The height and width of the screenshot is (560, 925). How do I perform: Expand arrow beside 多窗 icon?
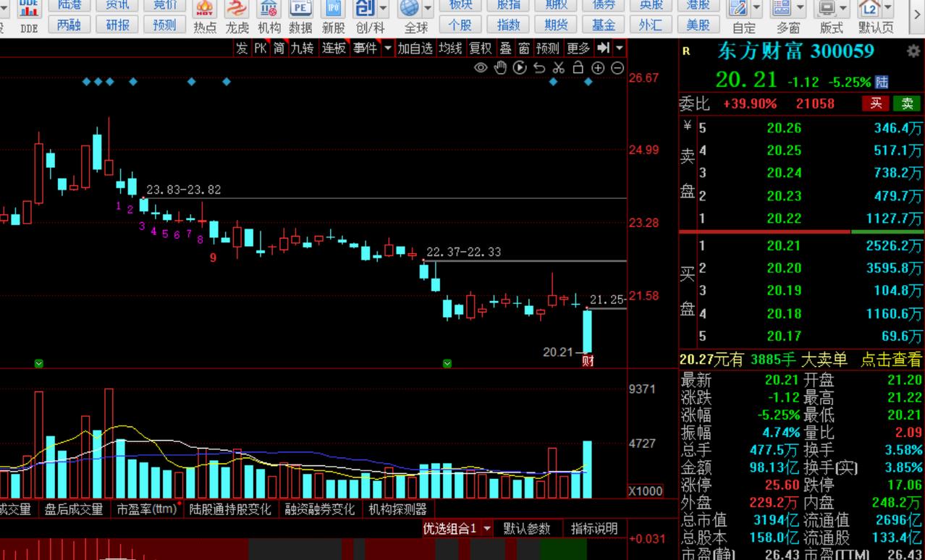tap(800, 9)
